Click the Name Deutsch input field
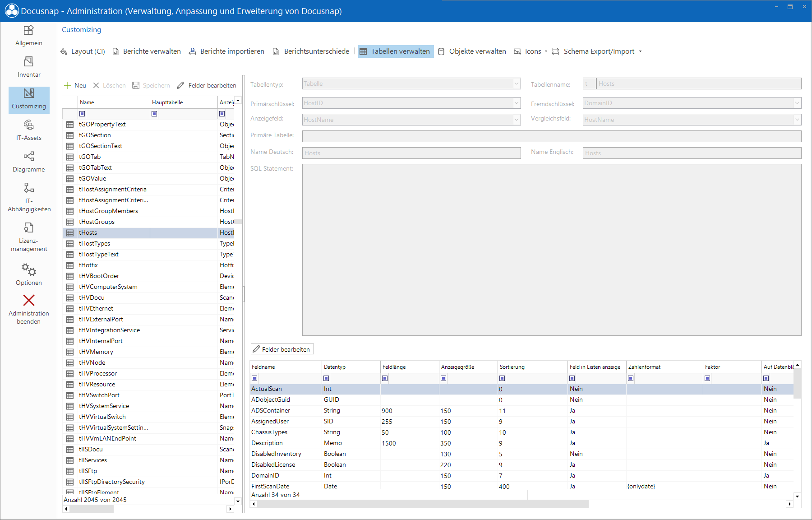 [x=411, y=153]
